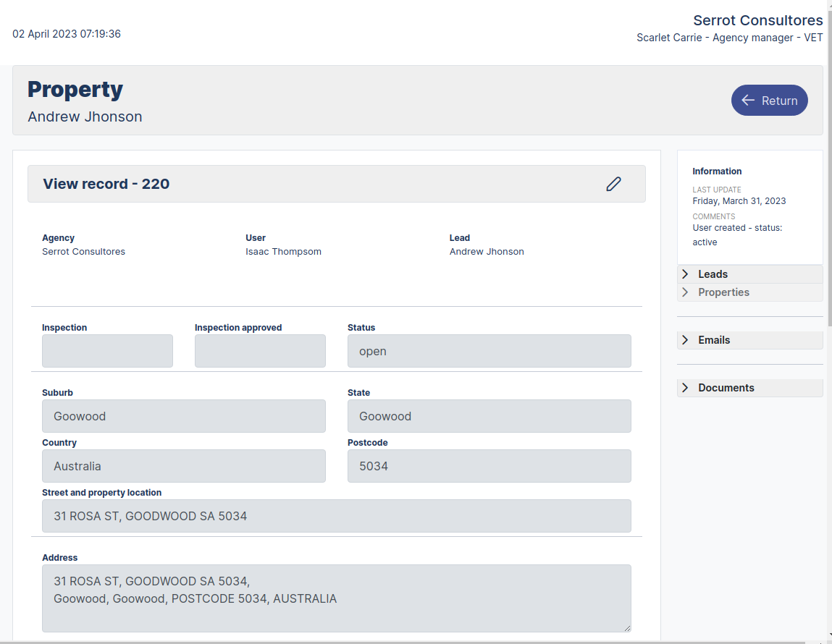Click inside the Inspection approved field

260,350
